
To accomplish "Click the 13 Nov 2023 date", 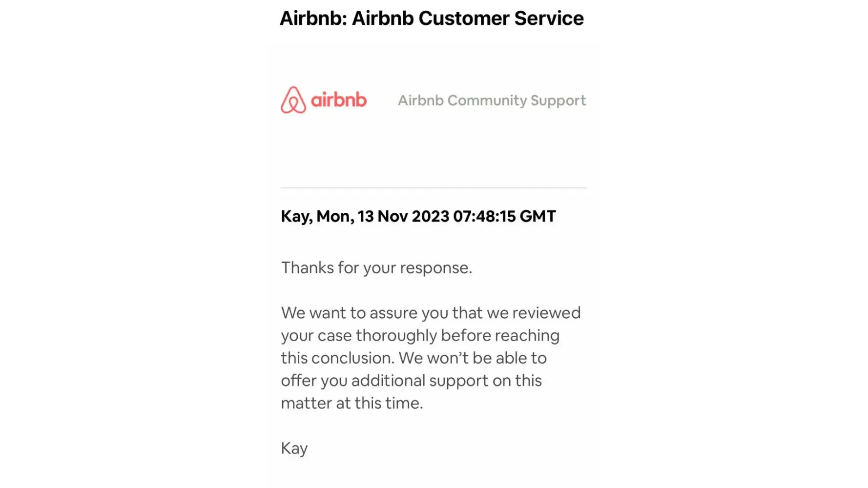I will pyautogui.click(x=403, y=216).
